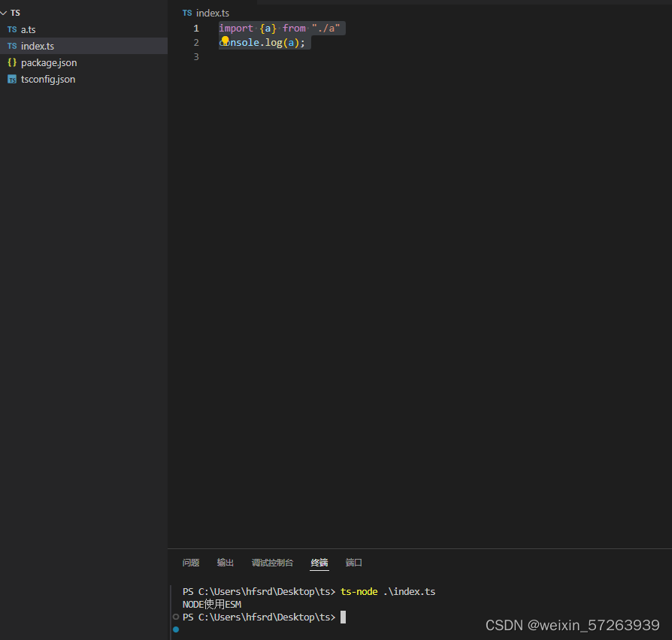This screenshot has height=640, width=672.
Task: Open the 端口 panel
Action: click(x=353, y=563)
